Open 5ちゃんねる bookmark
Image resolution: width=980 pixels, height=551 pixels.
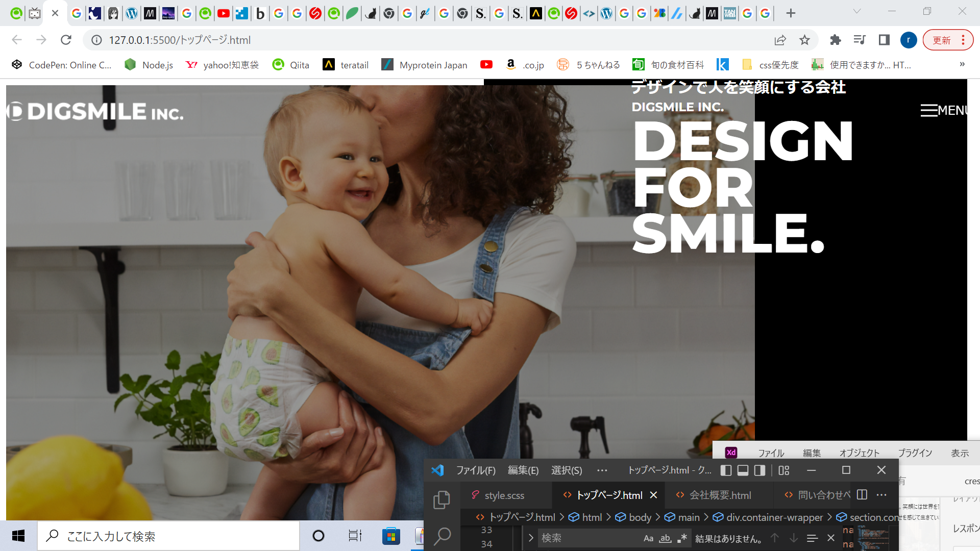589,65
